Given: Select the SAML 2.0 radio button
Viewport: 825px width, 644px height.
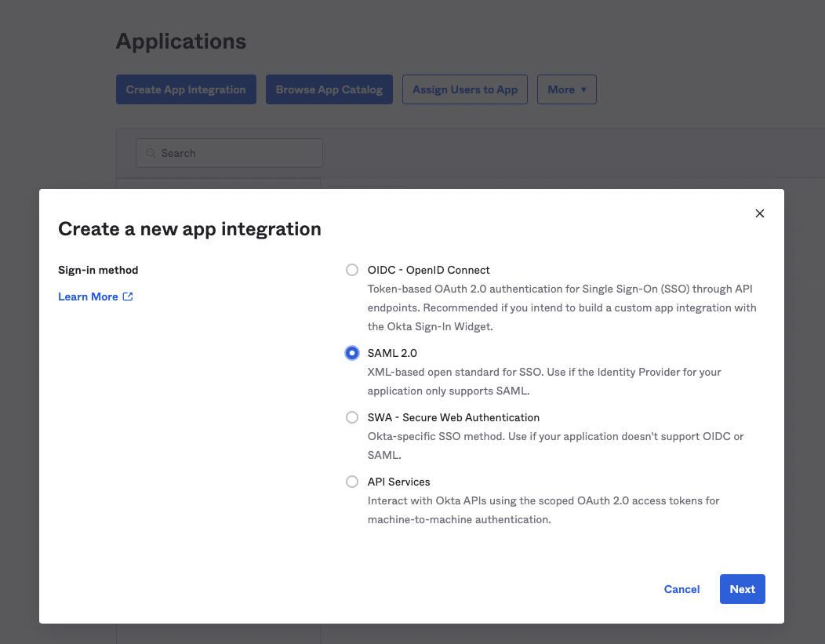Looking at the screenshot, I should point(352,353).
